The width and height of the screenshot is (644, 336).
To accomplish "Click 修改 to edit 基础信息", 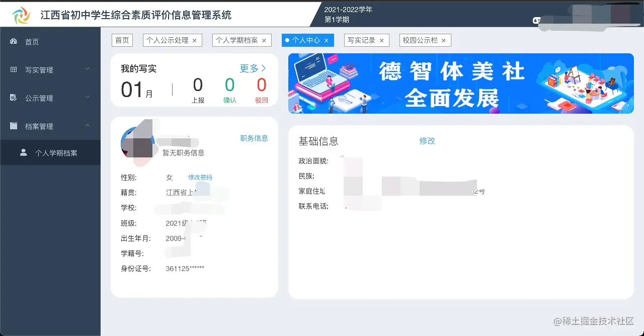I will coord(427,141).
